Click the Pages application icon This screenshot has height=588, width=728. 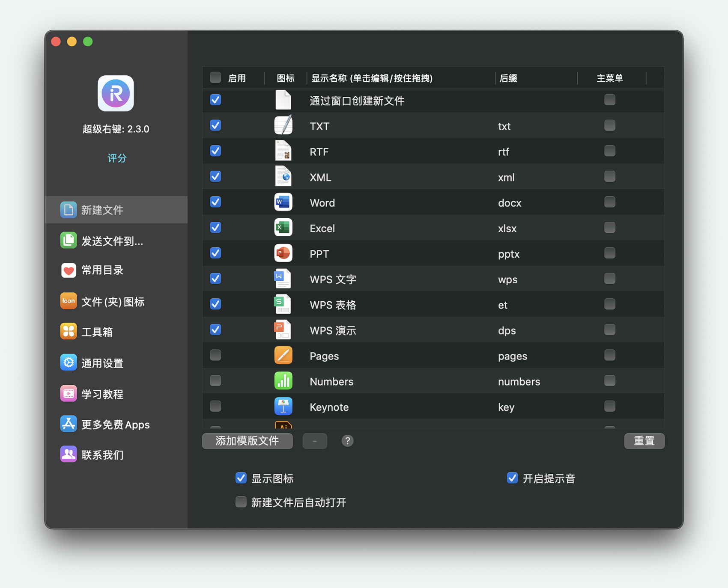click(283, 355)
